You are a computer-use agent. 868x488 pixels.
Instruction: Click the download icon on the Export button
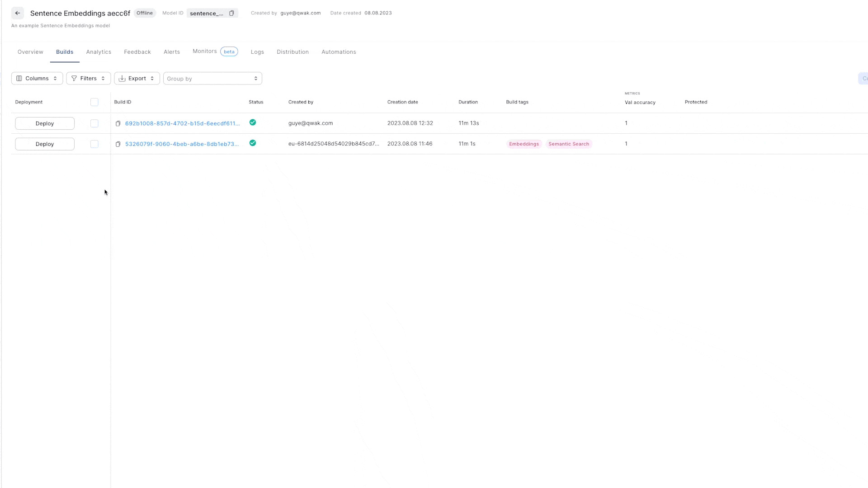tap(122, 78)
